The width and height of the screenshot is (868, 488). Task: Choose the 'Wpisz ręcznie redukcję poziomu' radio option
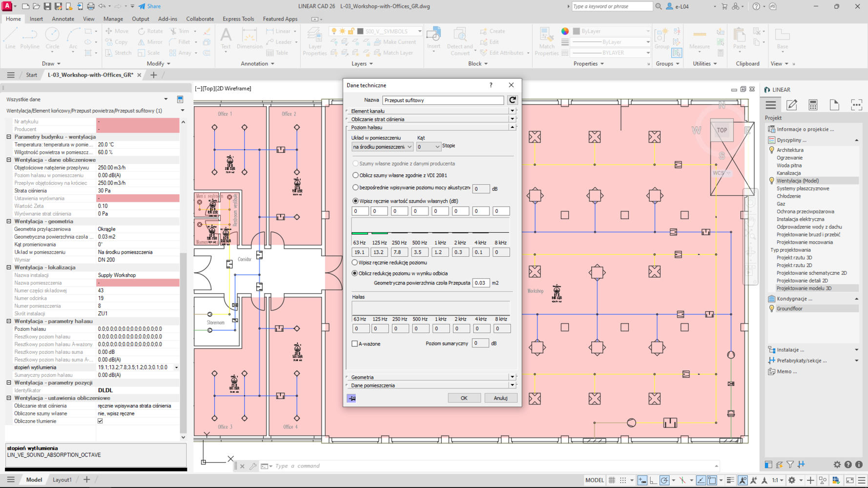(355, 263)
